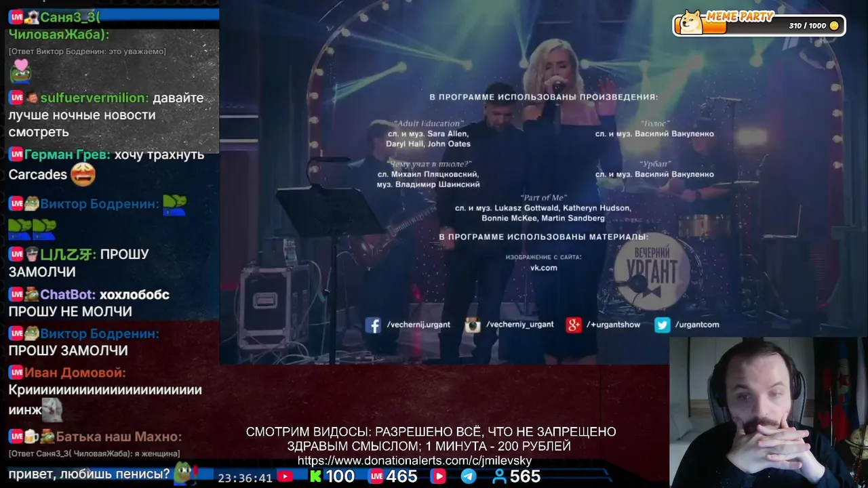Image resolution: width=868 pixels, height=488 pixels.
Task: Click the Instagram icon in video credits
Action: pos(472,325)
